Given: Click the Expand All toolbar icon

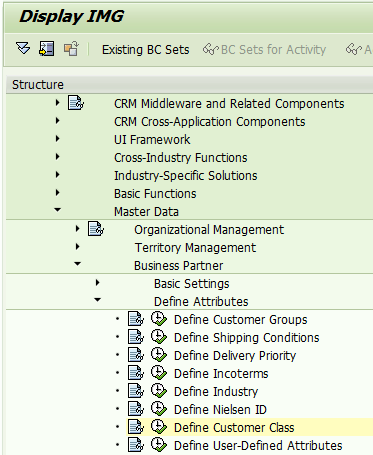Looking at the screenshot, I should pos(23,49).
